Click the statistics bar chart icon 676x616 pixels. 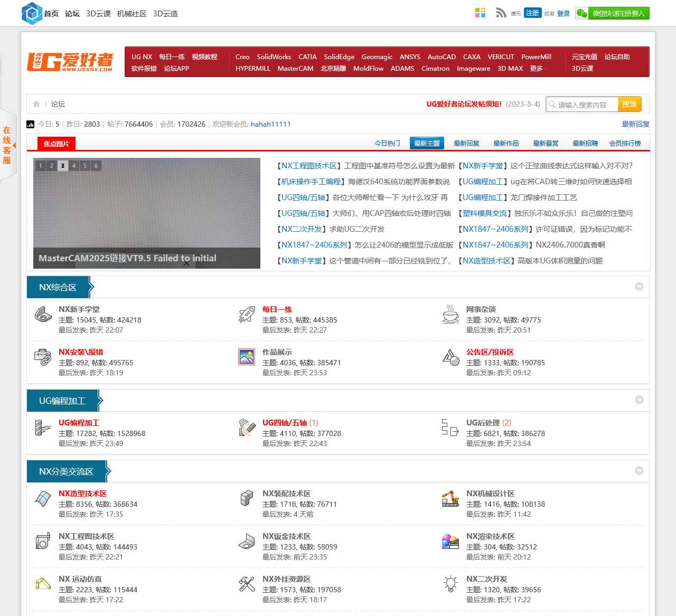[31, 125]
